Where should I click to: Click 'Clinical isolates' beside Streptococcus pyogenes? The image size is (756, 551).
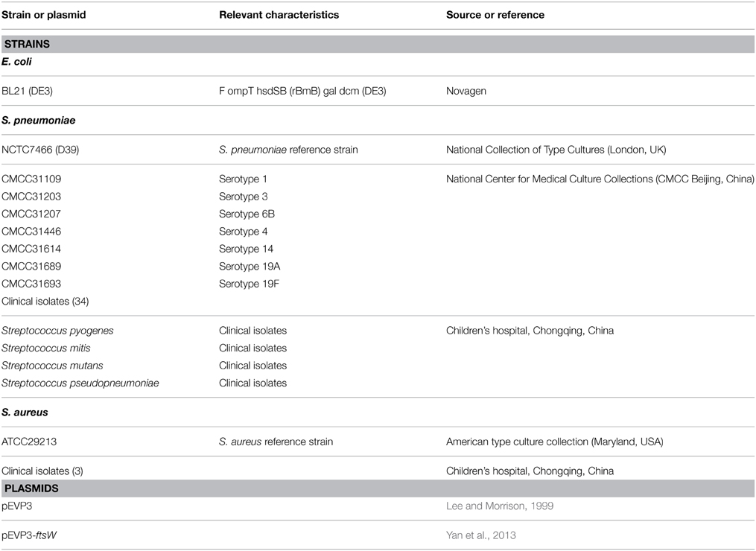(252, 331)
